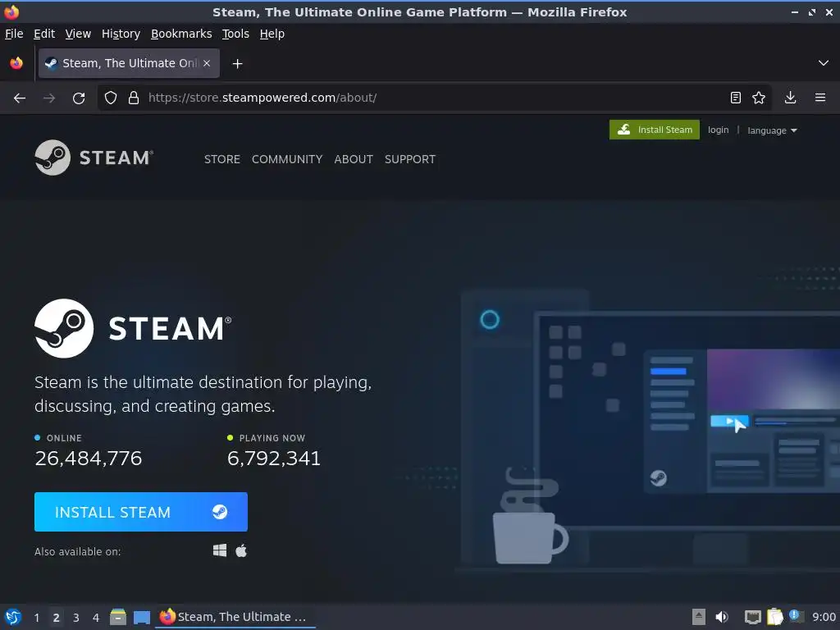Open the desktop start menu icon
The image size is (840, 630).
click(13, 617)
